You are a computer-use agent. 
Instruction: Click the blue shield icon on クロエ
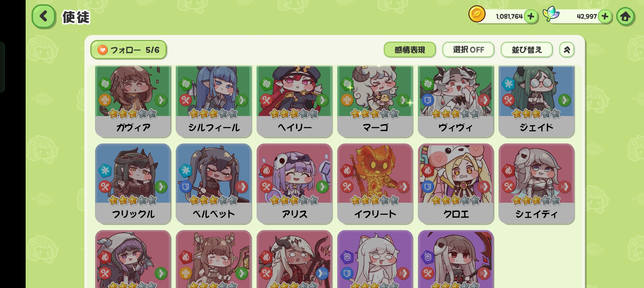pos(427,187)
